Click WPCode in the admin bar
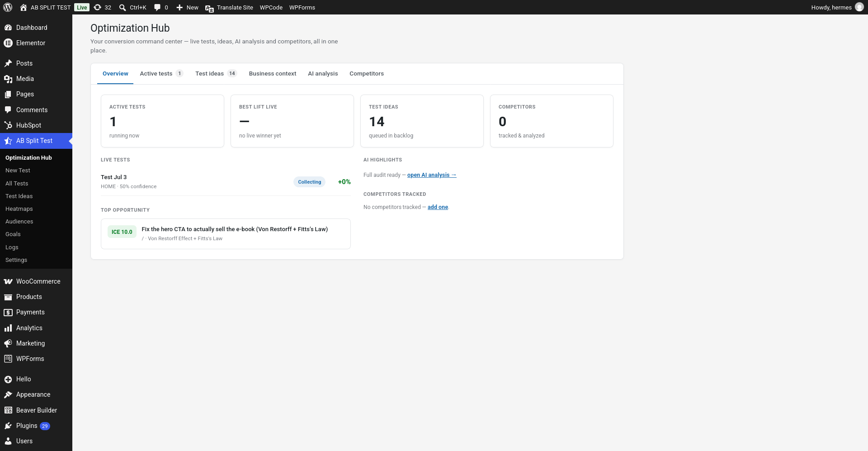This screenshot has height=451, width=868. 271,7
